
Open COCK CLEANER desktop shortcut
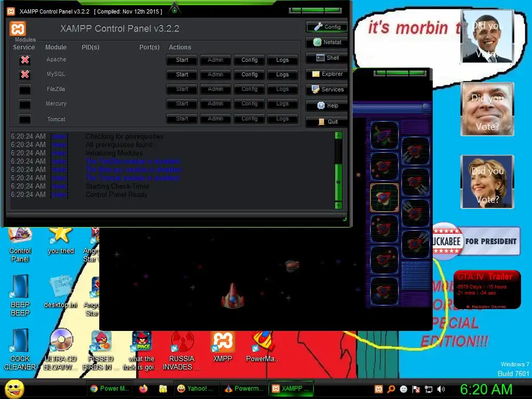20,350
